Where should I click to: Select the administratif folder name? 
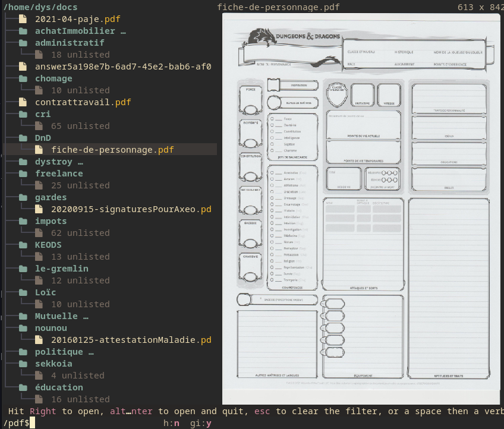point(70,43)
